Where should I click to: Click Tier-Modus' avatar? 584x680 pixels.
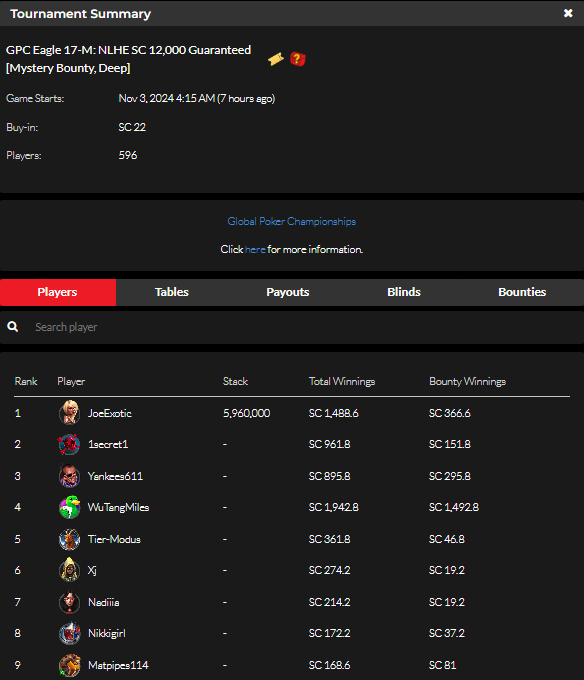pyautogui.click(x=69, y=539)
